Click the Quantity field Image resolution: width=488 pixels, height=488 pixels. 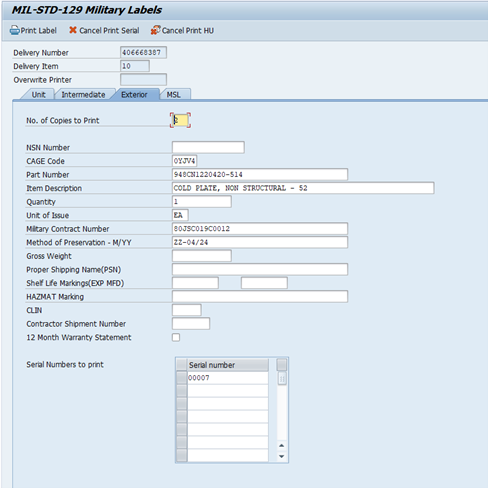point(202,202)
